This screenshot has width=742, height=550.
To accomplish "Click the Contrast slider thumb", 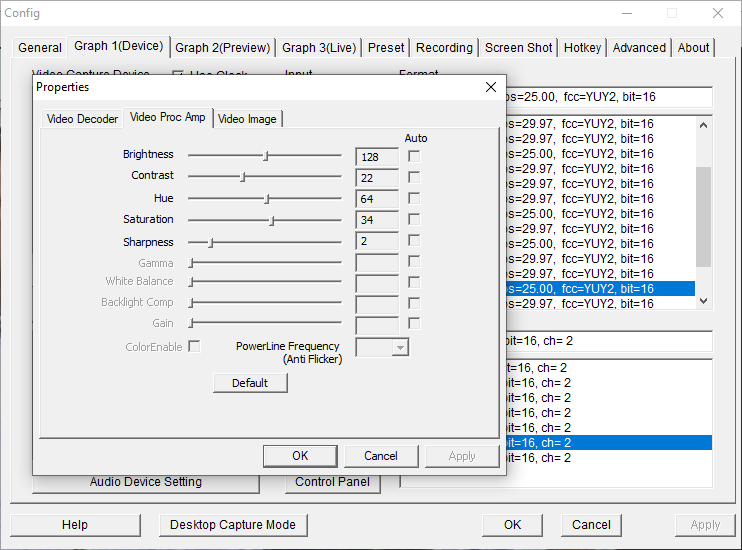I will coord(243,177).
